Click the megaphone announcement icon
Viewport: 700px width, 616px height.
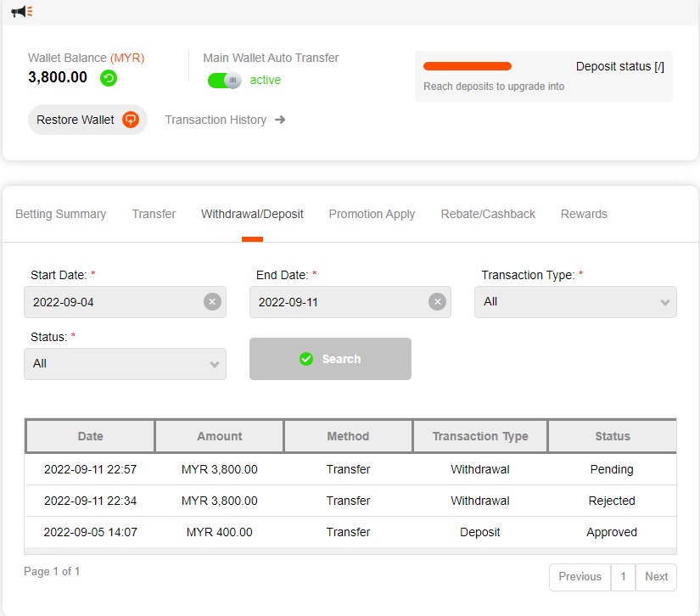(21, 12)
